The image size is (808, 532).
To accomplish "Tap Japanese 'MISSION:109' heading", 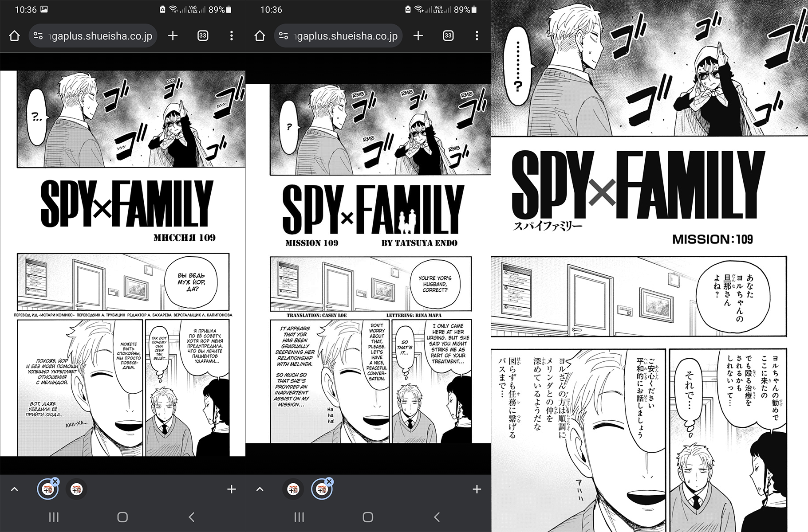I will [x=713, y=239].
